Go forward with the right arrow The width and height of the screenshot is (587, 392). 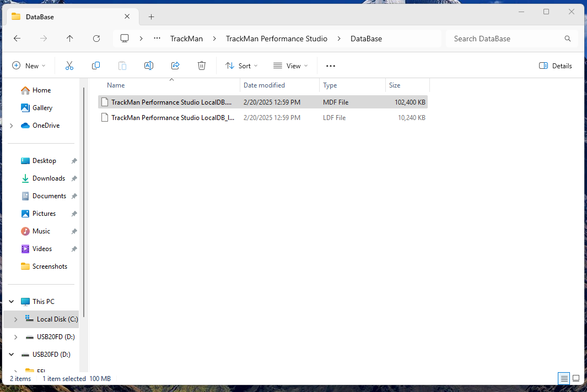[x=44, y=39]
